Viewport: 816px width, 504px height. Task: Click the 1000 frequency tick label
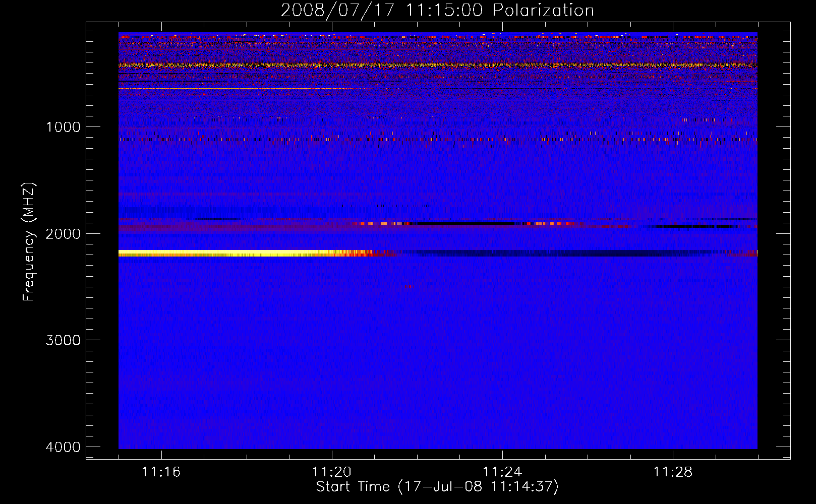(x=63, y=127)
